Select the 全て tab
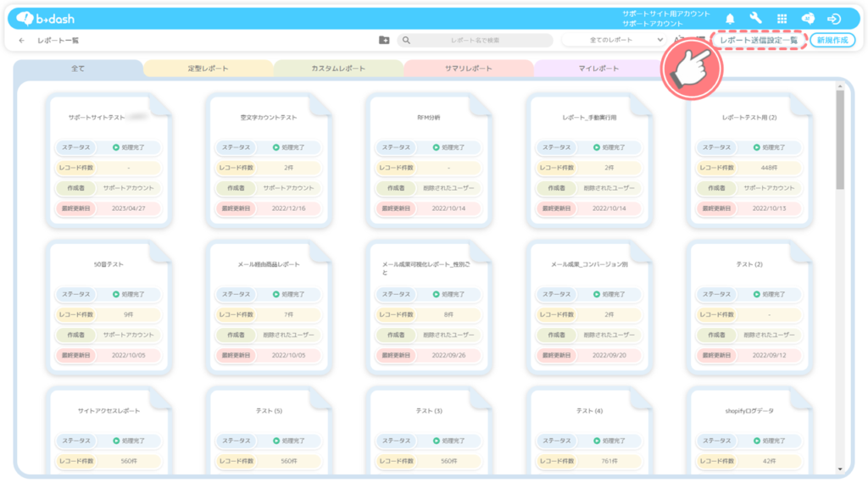Image resolution: width=868 pixels, height=488 pixels. [x=78, y=69]
